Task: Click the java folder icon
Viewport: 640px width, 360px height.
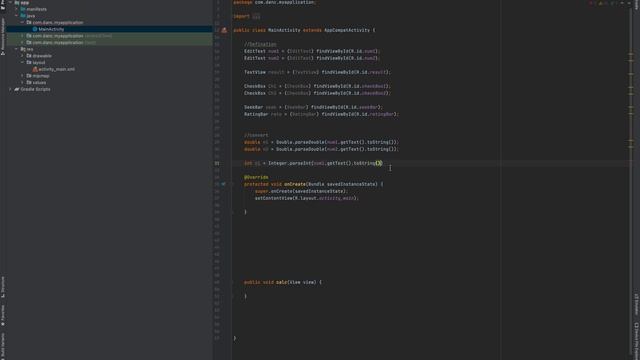Action: click(23, 16)
